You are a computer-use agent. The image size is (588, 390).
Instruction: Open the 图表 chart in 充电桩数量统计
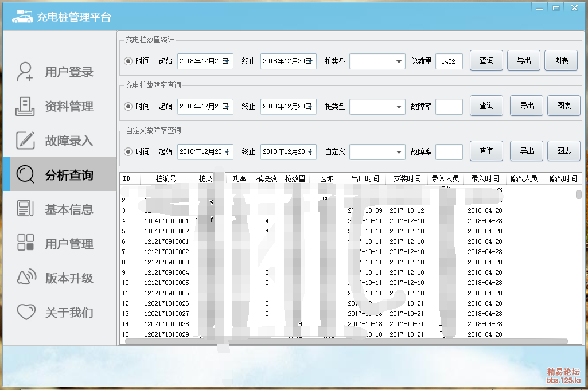(x=561, y=60)
